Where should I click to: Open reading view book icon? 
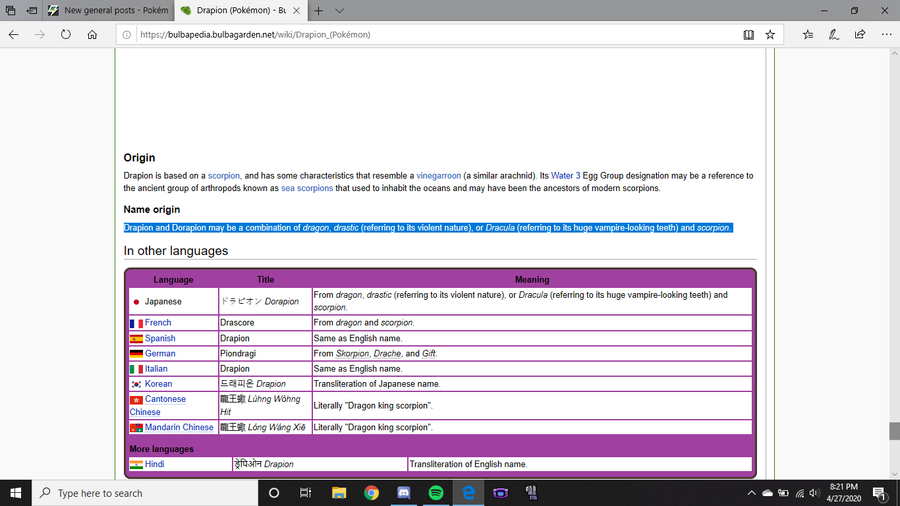(x=748, y=34)
